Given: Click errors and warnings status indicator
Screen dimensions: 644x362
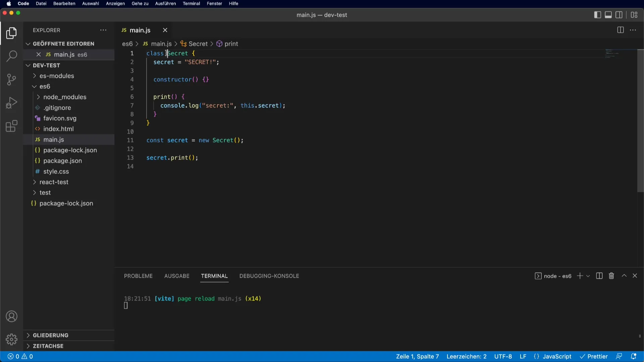Looking at the screenshot, I should [x=20, y=357].
